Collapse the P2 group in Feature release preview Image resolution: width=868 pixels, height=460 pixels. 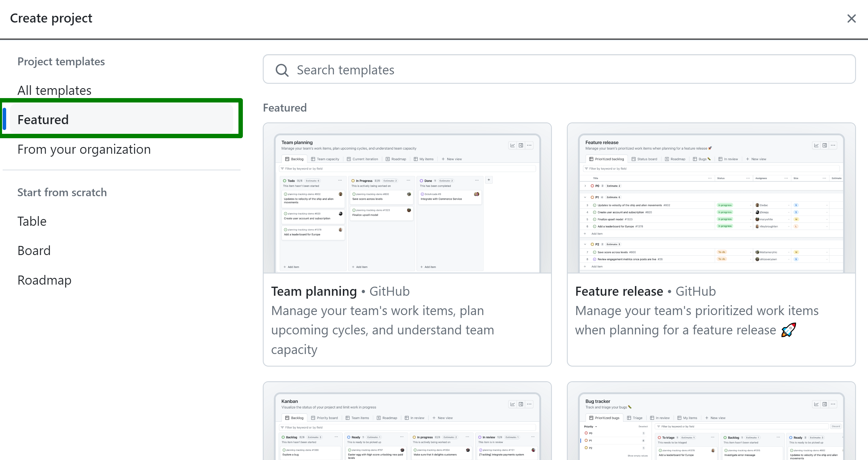pyautogui.click(x=585, y=244)
